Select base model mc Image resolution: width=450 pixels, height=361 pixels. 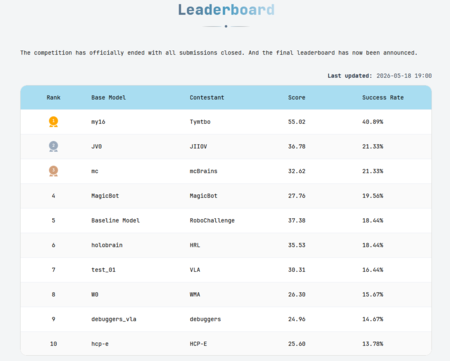[x=95, y=171]
